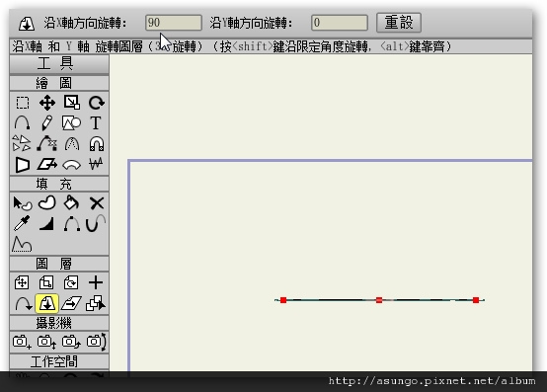Screen dimensions: 547x392
Task: Click the 圖層 layer section header
Action: (59, 264)
